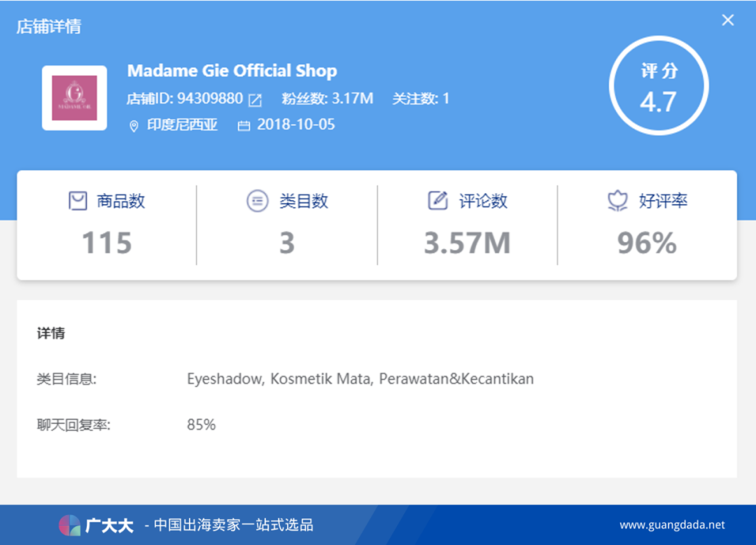Click the 聊天回复率 label
Screen dimensions: 756x545
(x=73, y=425)
